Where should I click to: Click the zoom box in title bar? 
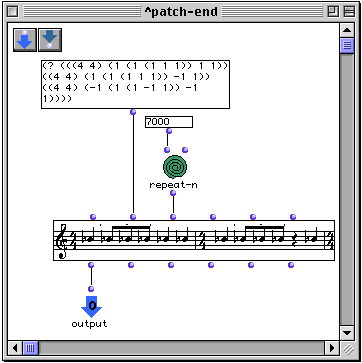pos(333,12)
